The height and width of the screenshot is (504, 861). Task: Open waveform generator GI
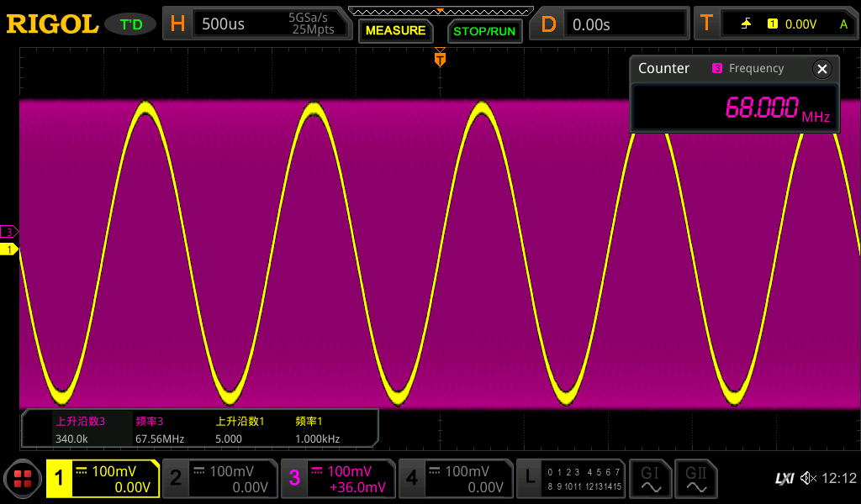tap(650, 478)
